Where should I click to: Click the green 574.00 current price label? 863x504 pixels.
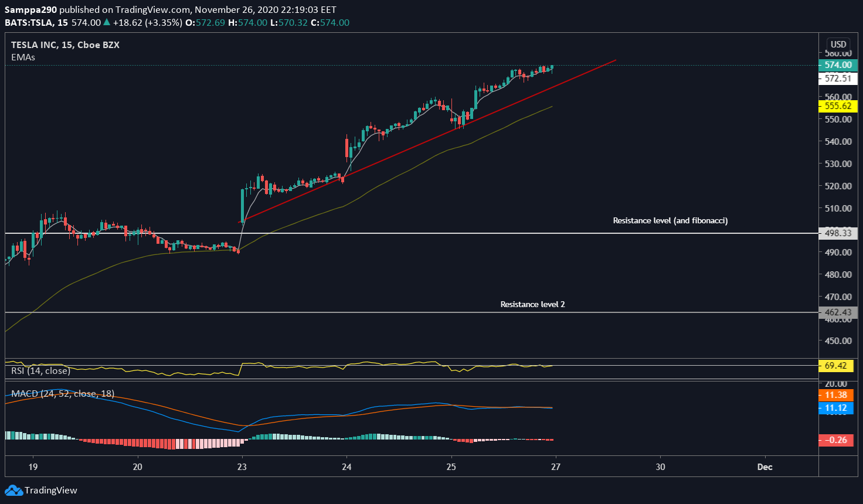coord(838,65)
